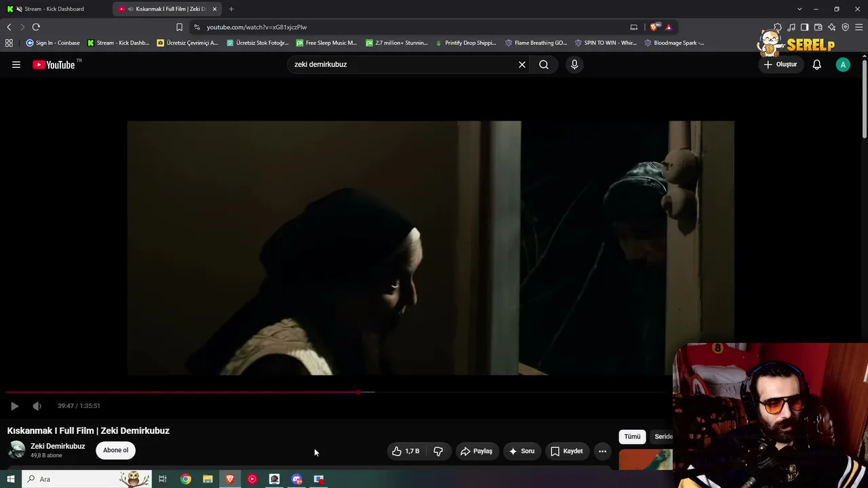Open Brave Rewards triangle icon

[669, 27]
